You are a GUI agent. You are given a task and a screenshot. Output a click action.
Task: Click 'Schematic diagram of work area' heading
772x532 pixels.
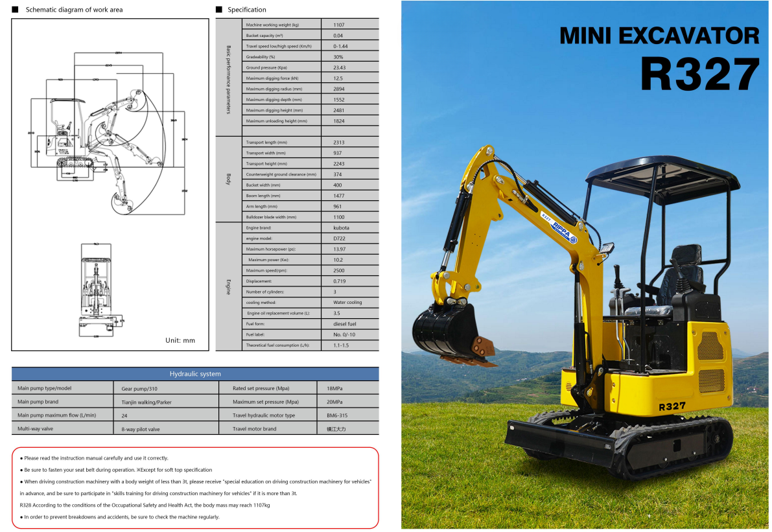[x=75, y=10]
